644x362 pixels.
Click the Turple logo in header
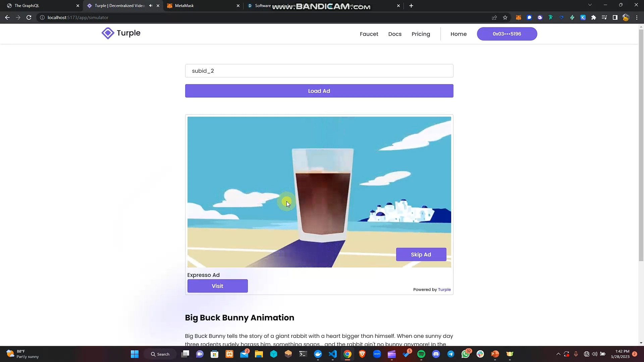click(x=121, y=33)
